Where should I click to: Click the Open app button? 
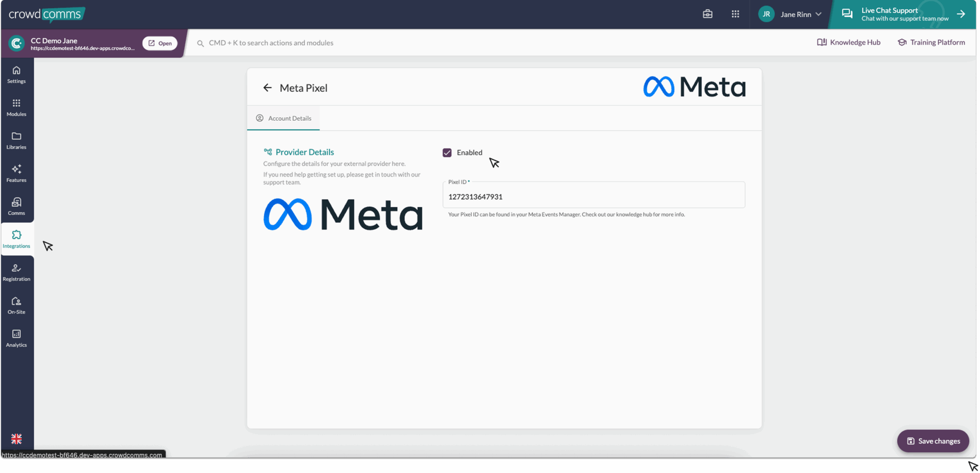160,43
